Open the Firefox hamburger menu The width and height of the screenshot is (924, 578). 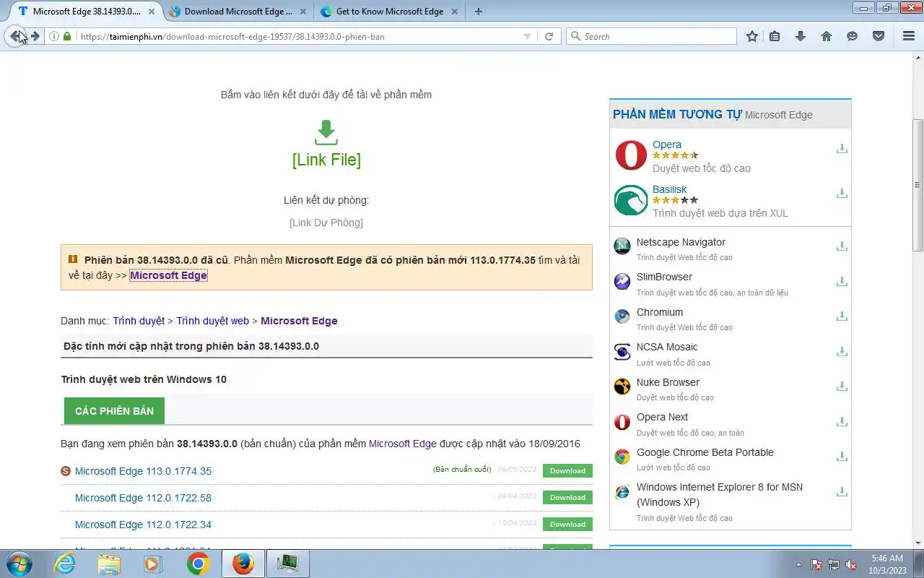(909, 36)
